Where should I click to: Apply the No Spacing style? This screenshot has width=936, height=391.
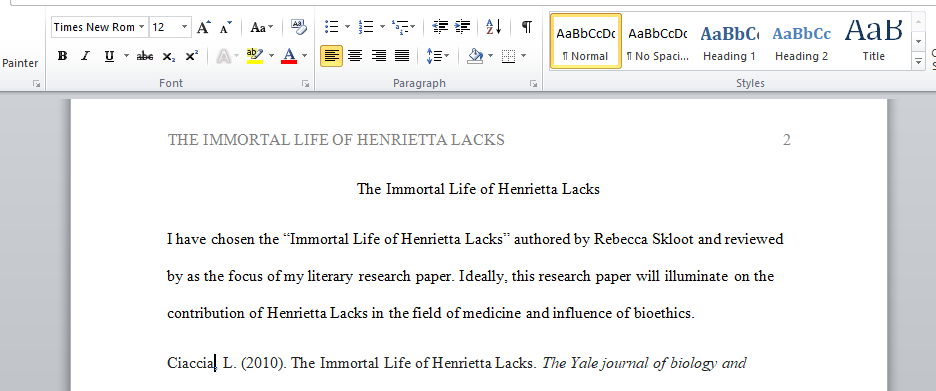click(x=657, y=41)
